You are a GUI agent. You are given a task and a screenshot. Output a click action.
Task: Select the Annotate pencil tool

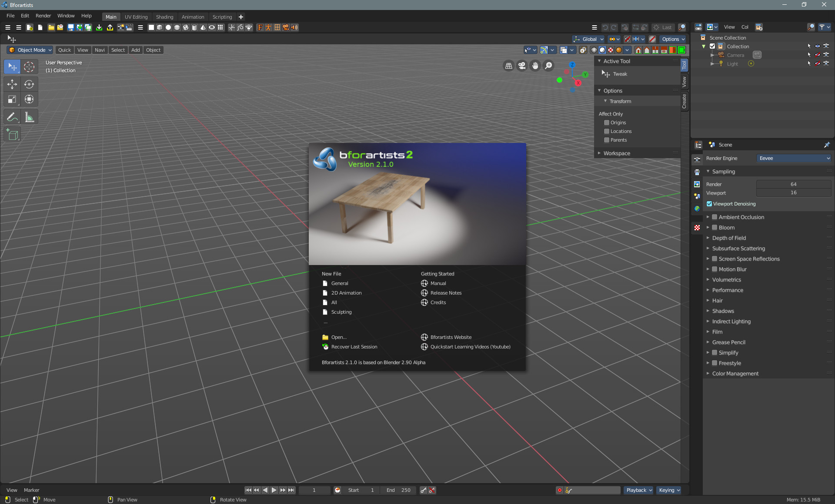click(x=12, y=117)
